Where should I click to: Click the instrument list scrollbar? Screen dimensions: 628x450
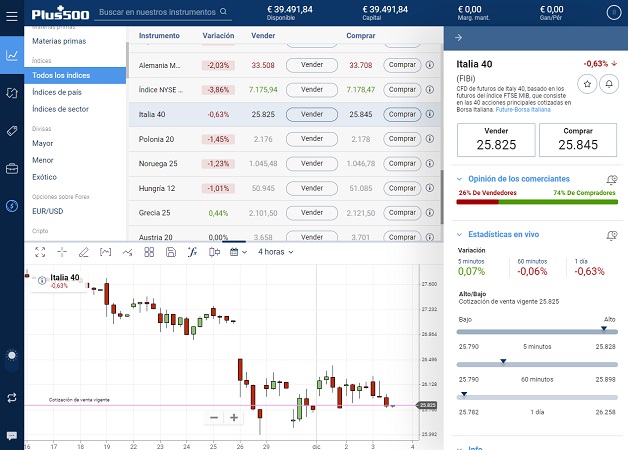coord(442,196)
